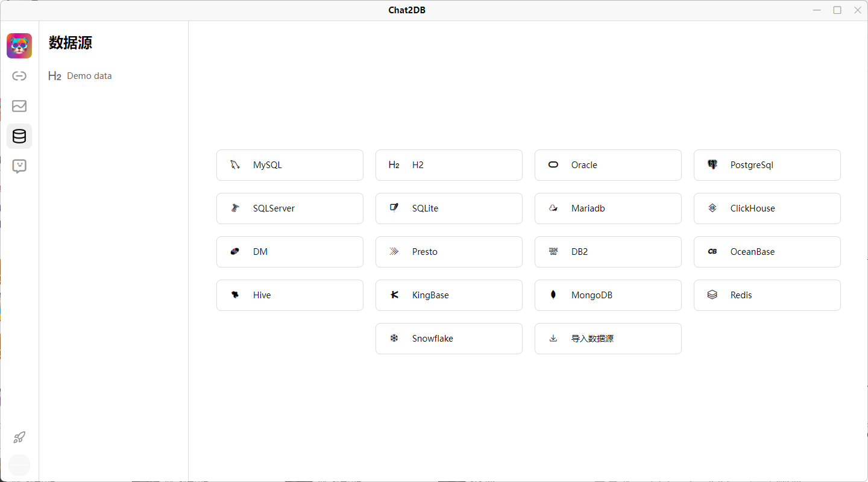Maximize the Chat2DB window
Image resolution: width=868 pixels, height=482 pixels.
click(x=837, y=10)
